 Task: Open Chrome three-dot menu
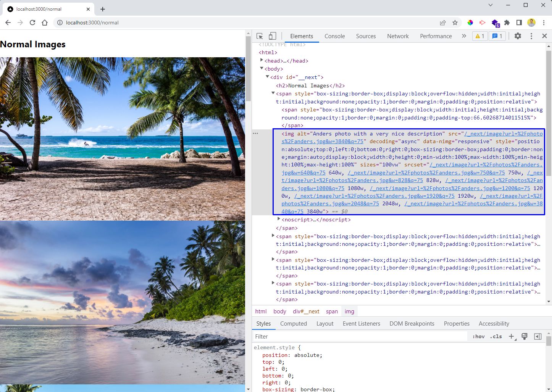[544, 23]
